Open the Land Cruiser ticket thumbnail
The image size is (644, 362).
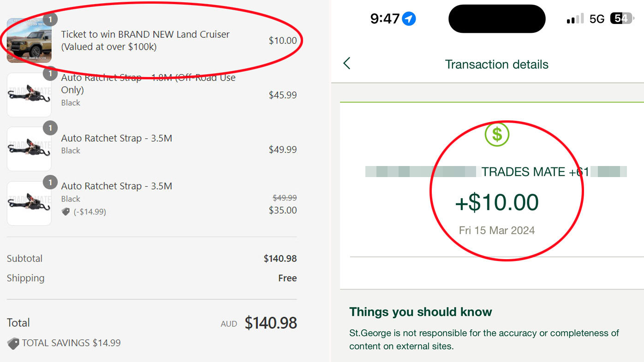(29, 42)
